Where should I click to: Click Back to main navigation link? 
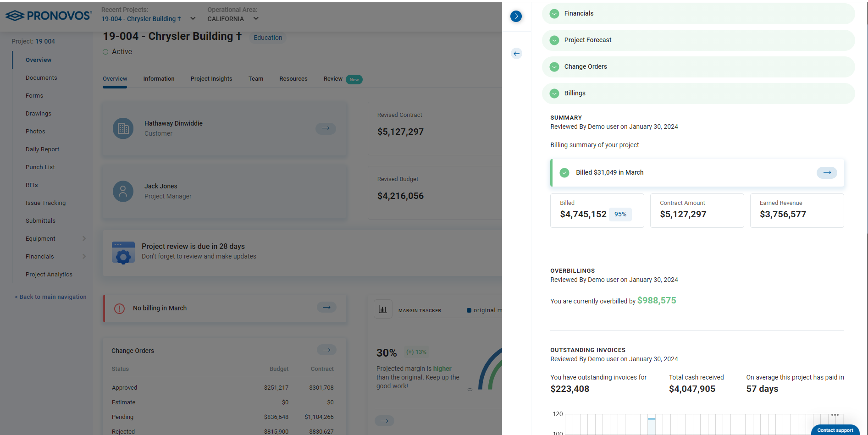(50, 297)
